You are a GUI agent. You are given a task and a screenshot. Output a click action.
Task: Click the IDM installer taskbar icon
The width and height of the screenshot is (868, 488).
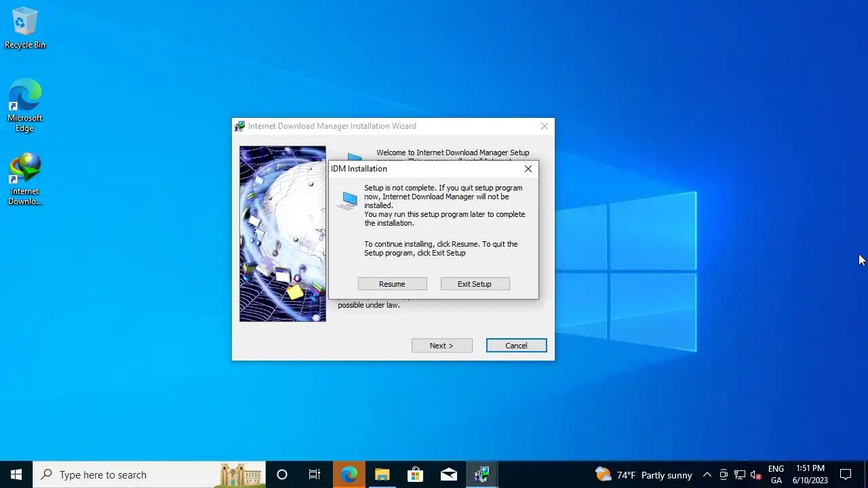coord(481,474)
